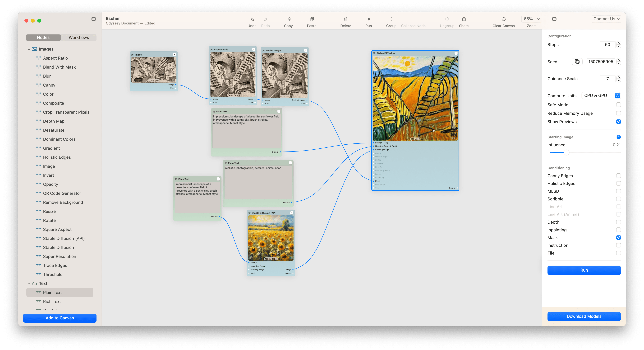Collapse the Images category in sidebar
Image resolution: width=644 pixels, height=350 pixels.
(x=29, y=49)
